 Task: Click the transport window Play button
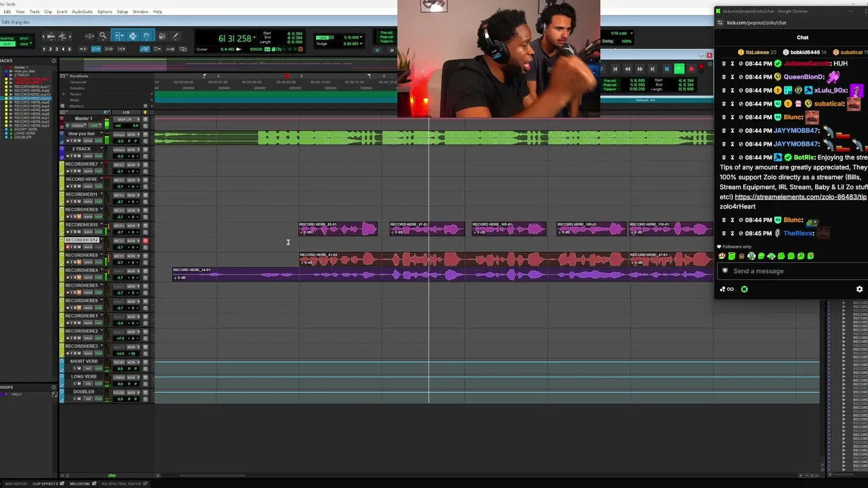click(679, 68)
